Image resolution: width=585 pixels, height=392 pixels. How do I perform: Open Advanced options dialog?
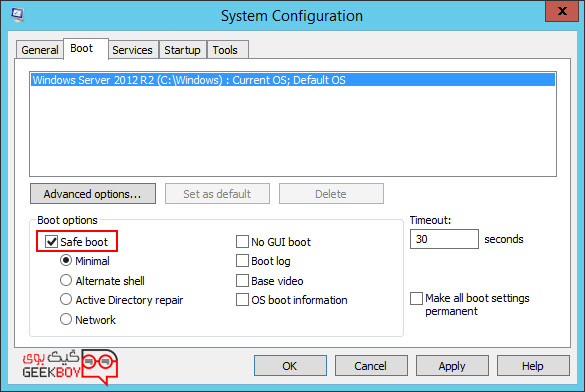(x=93, y=194)
